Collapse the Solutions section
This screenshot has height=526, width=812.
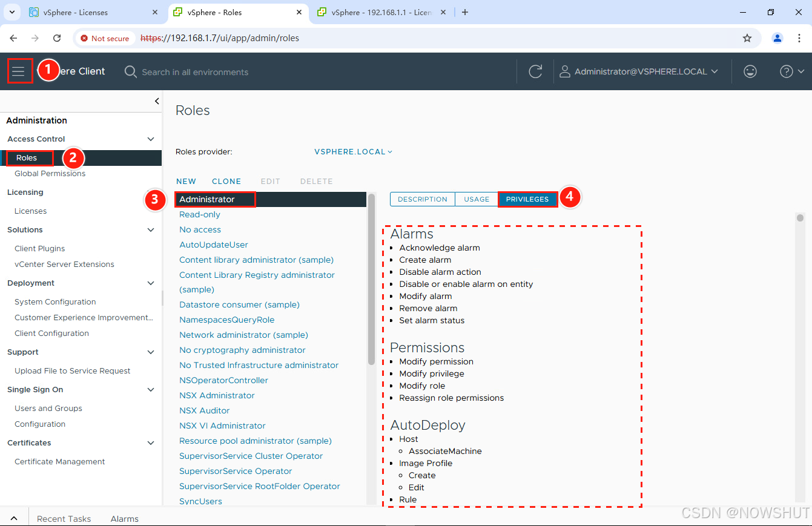151,230
